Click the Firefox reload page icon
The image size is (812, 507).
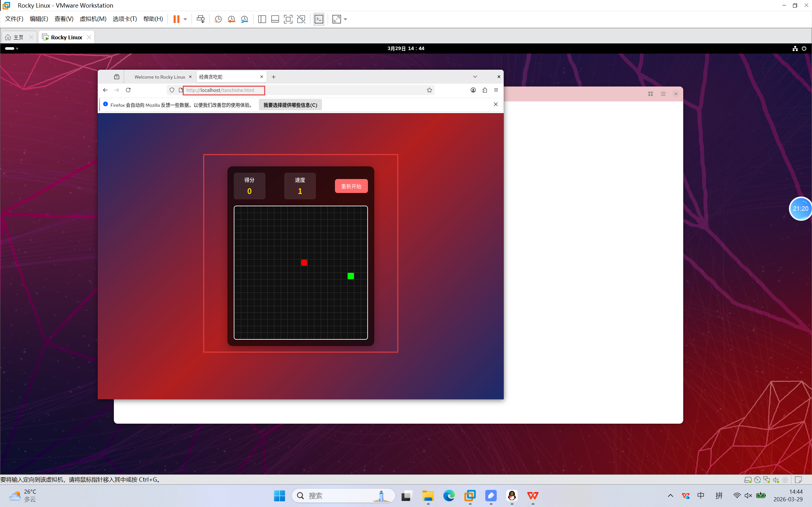pyautogui.click(x=128, y=90)
